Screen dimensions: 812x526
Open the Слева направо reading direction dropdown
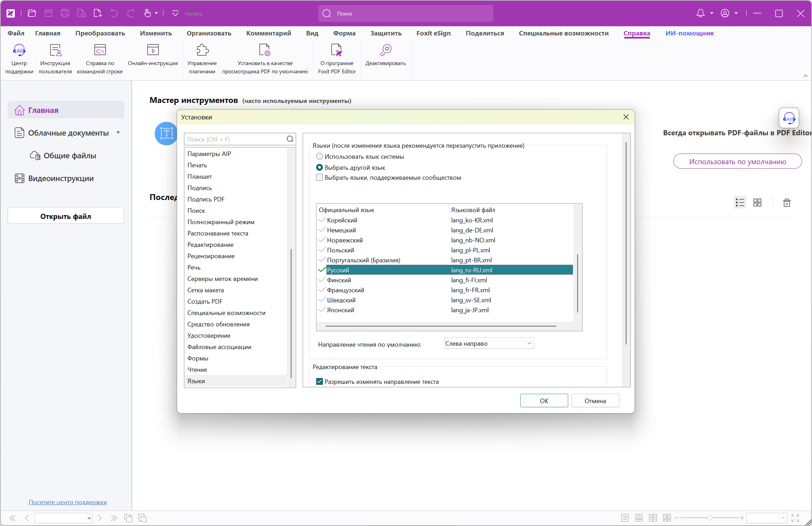coord(488,344)
